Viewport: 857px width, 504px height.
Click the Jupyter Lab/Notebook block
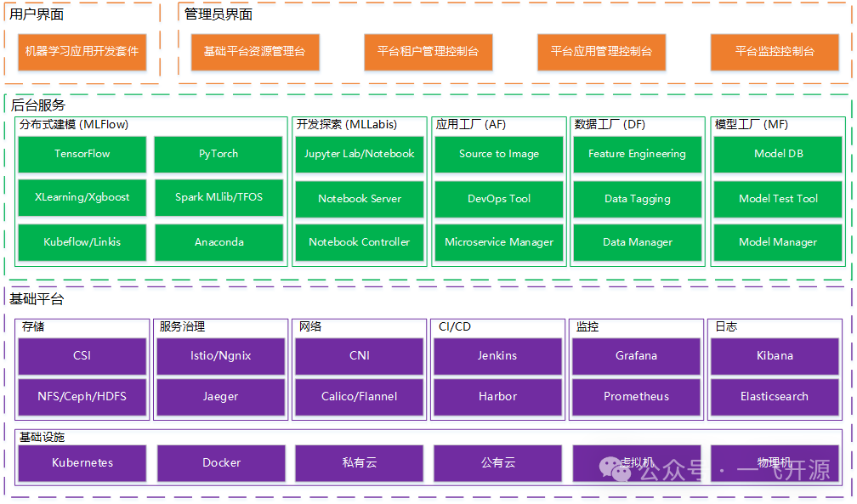pyautogui.click(x=359, y=154)
